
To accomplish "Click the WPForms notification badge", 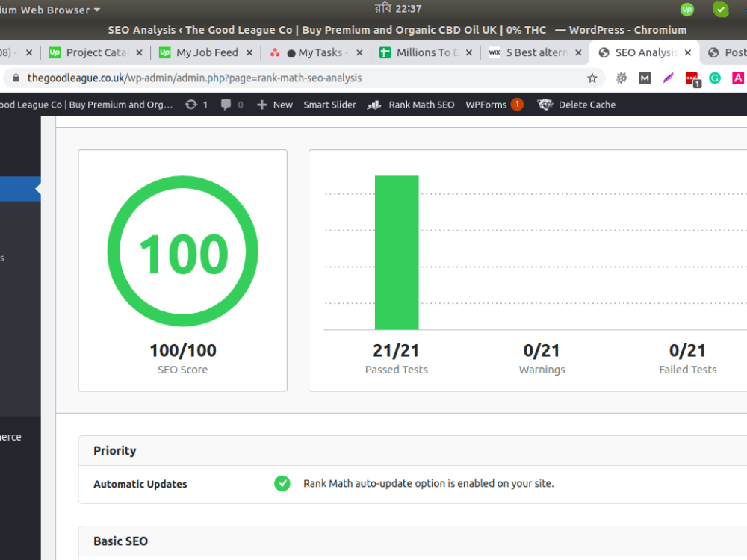I will pyautogui.click(x=517, y=104).
